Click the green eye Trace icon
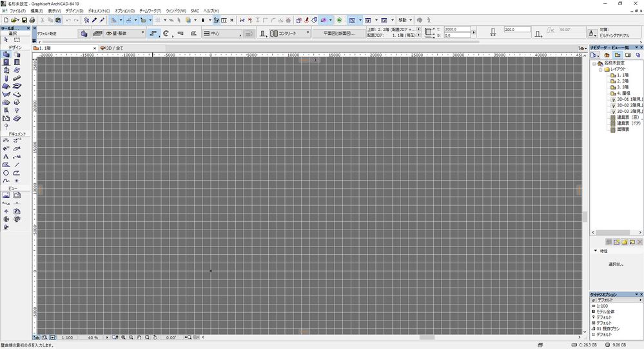Image resolution: width=644 pixels, height=349 pixels. click(x=340, y=20)
